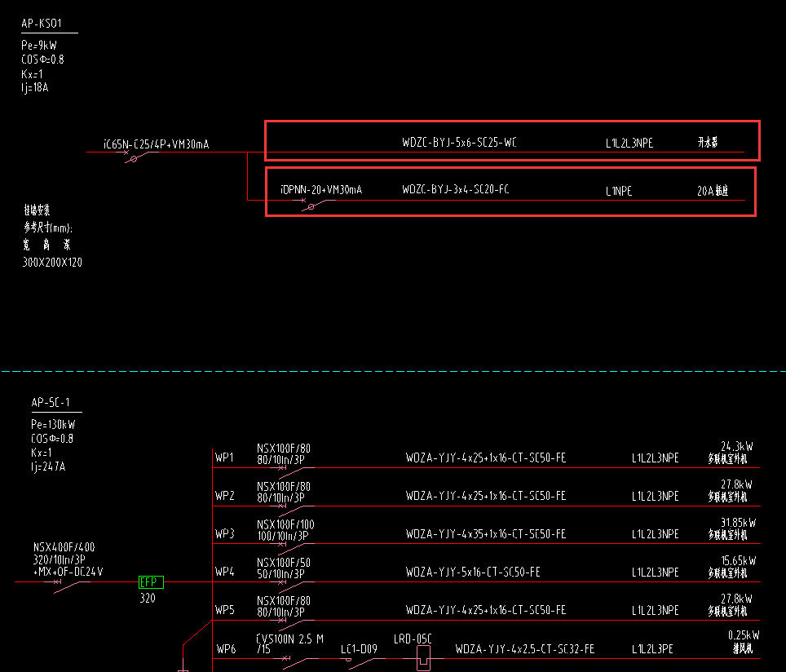Select cable text WDZC-BYJ-5x6-SC25-WC
Screen dimensions: 786x672
459,143
